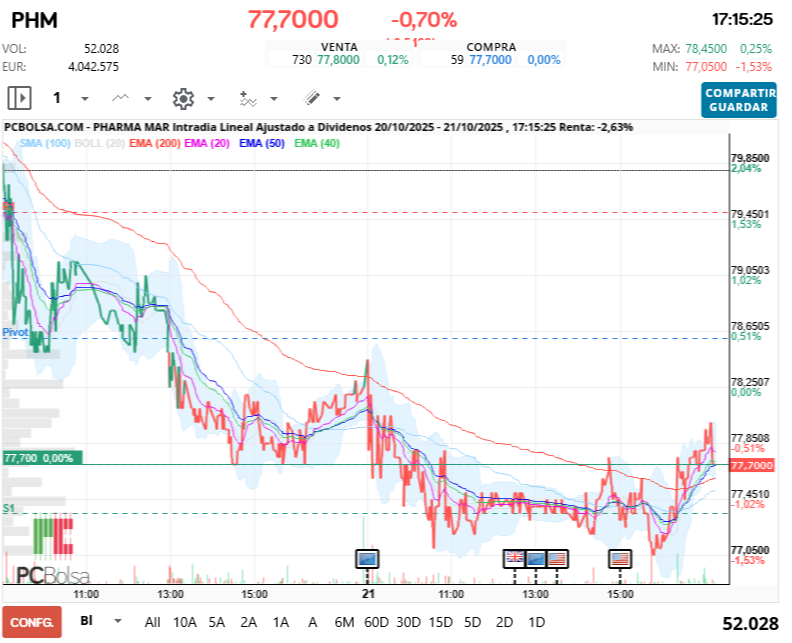
Task: Select the 6M time range
Action: 344,621
